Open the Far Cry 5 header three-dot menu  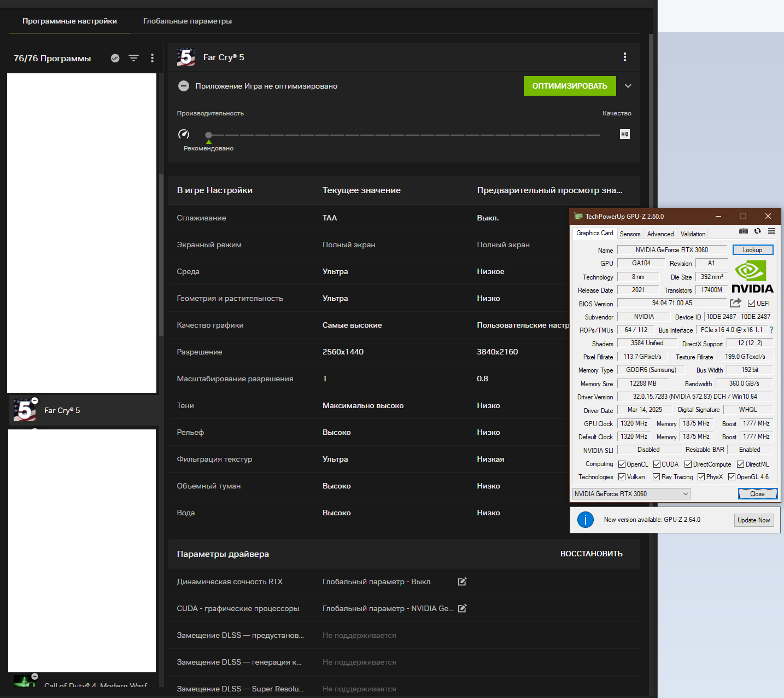tap(625, 57)
